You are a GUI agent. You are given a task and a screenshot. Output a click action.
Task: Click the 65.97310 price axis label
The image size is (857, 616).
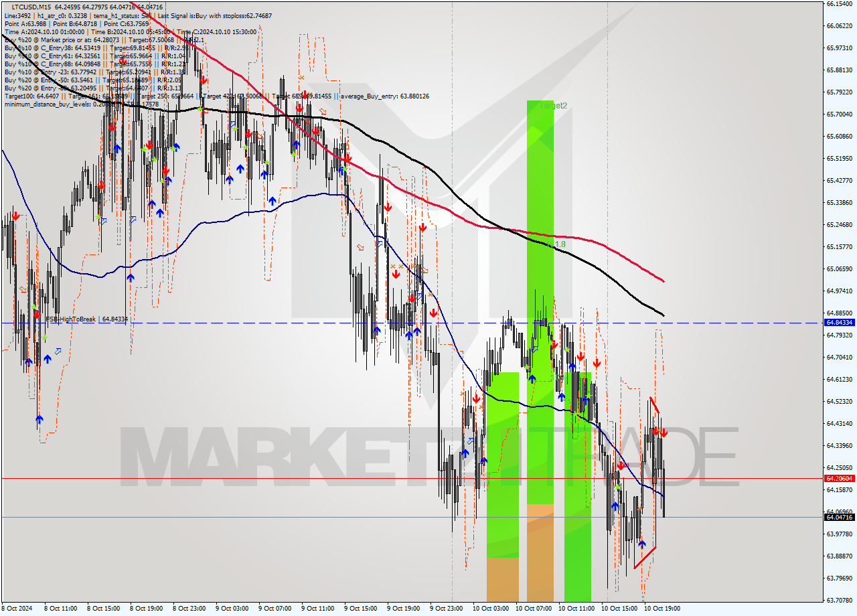pos(839,48)
